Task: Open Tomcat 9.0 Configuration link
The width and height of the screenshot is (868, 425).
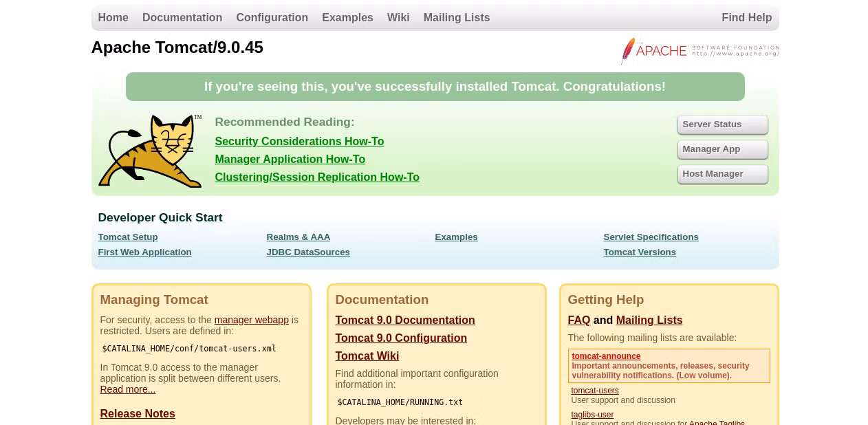Action: (x=401, y=338)
